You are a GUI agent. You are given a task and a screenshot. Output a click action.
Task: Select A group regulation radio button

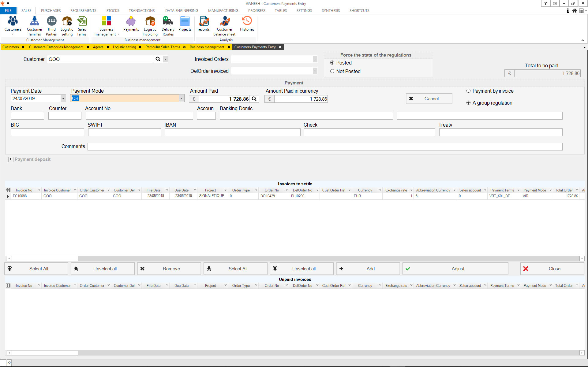[468, 103]
